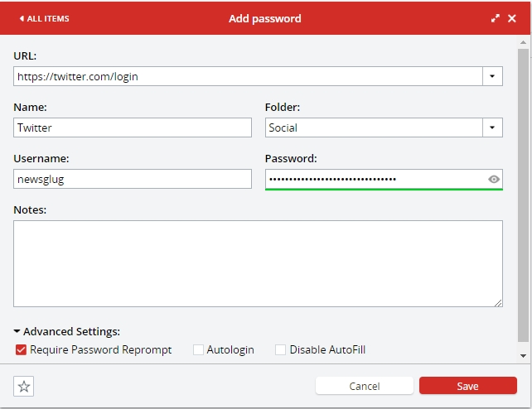Uncheck Require Password Reprompt
532x409 pixels.
point(21,349)
